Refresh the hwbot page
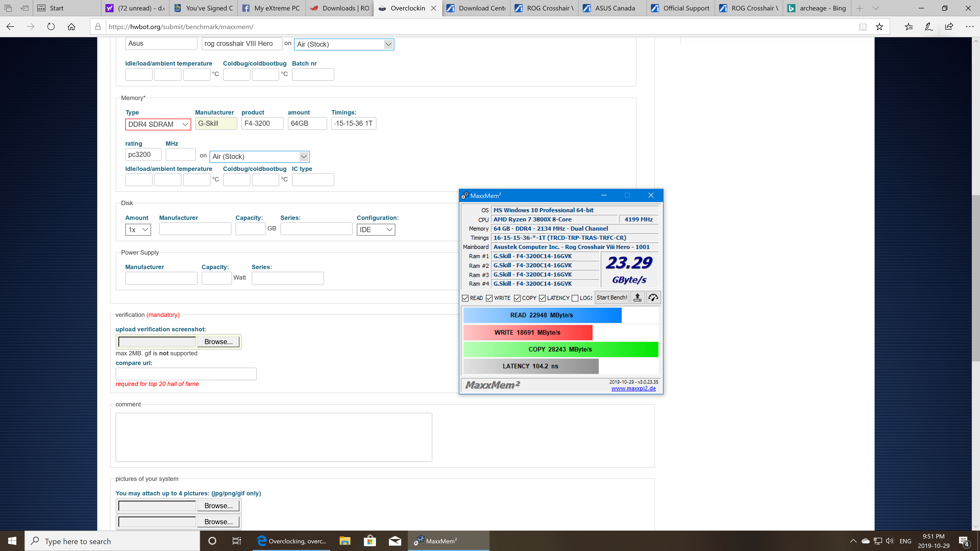 (x=51, y=27)
